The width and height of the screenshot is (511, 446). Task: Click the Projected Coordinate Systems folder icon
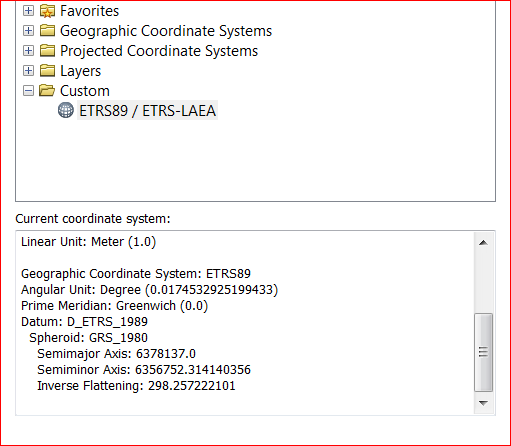coord(47,51)
